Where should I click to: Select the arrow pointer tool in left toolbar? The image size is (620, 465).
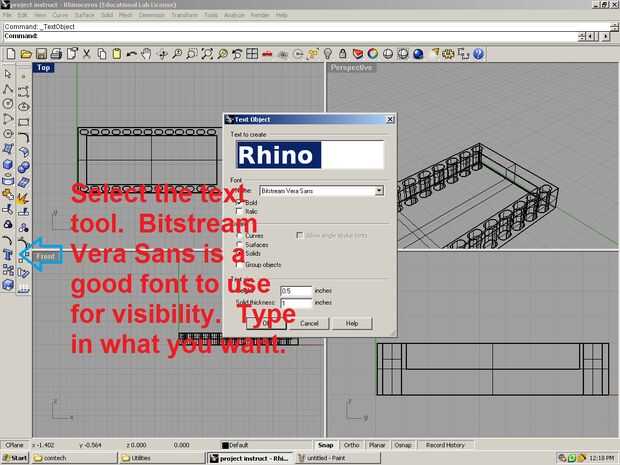tap(8, 74)
